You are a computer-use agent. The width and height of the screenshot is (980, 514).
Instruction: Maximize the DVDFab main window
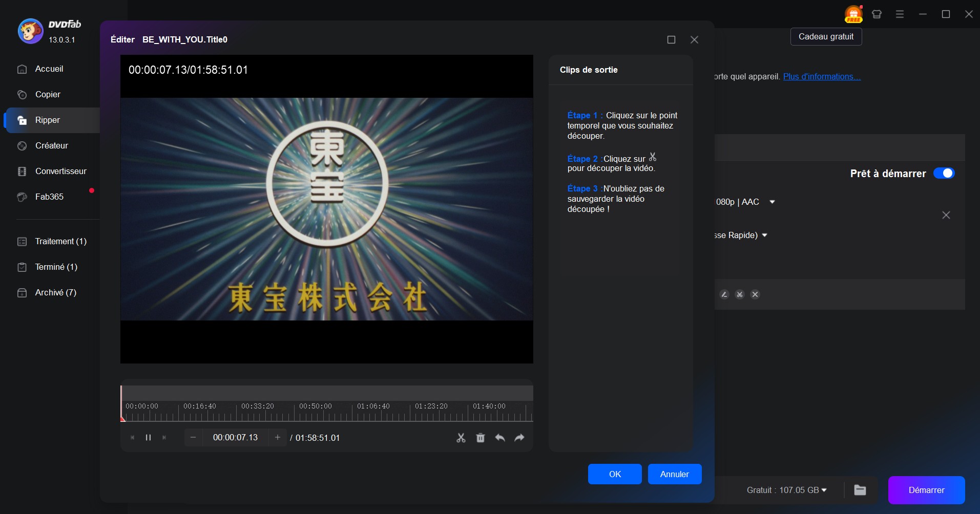pos(946,14)
